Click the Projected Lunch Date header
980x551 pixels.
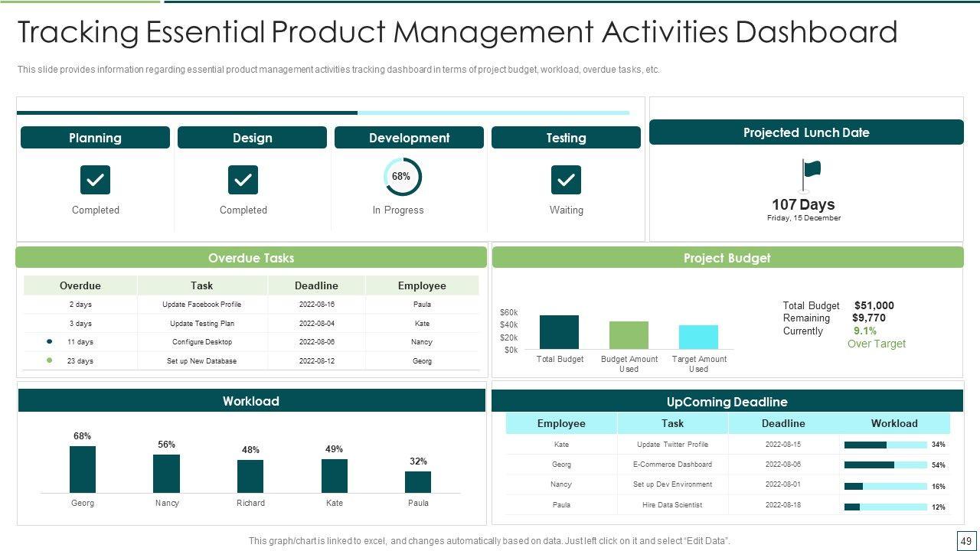point(806,132)
